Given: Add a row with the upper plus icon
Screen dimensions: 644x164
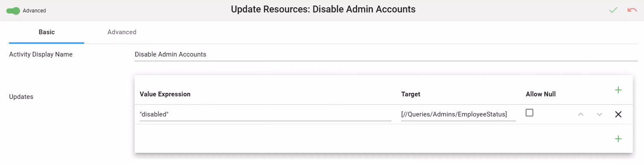Looking at the screenshot, I should 618,90.
